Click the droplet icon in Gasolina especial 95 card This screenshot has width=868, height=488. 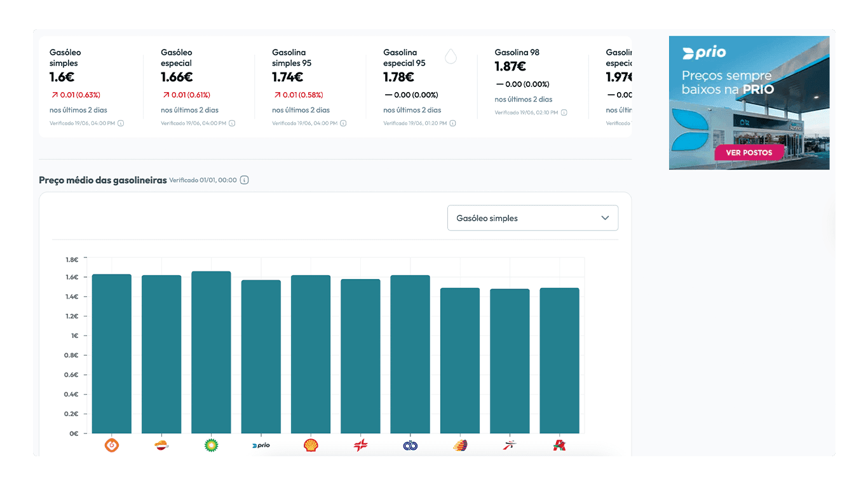451,57
